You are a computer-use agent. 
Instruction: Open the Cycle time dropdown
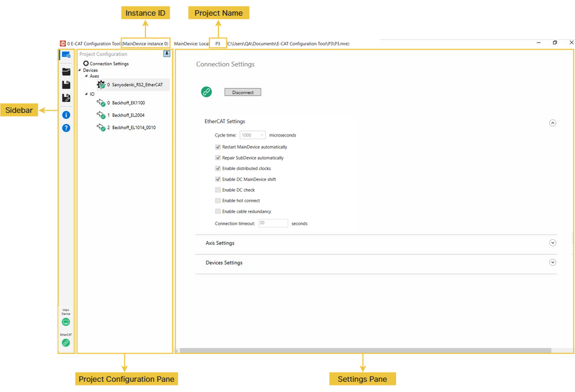click(x=252, y=135)
